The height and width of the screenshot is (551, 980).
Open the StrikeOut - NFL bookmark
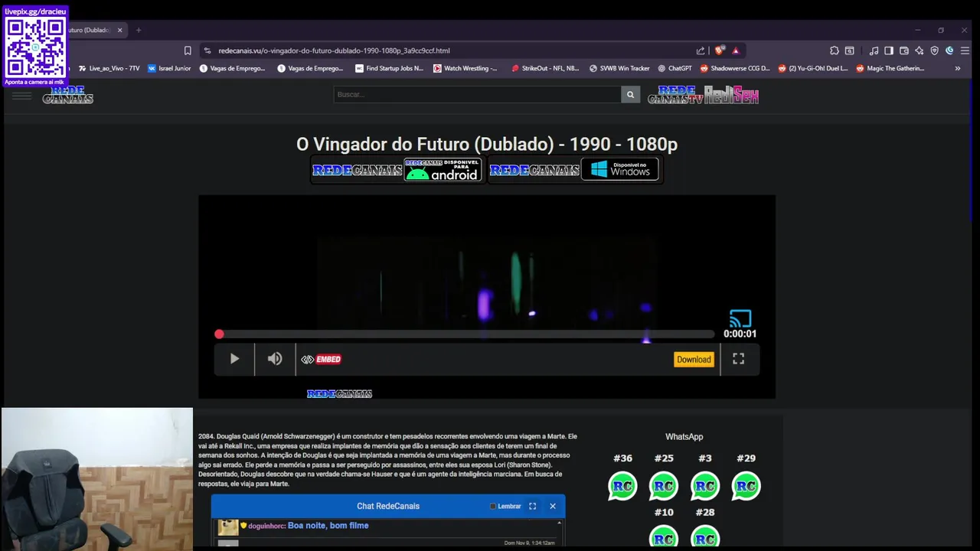[545, 68]
